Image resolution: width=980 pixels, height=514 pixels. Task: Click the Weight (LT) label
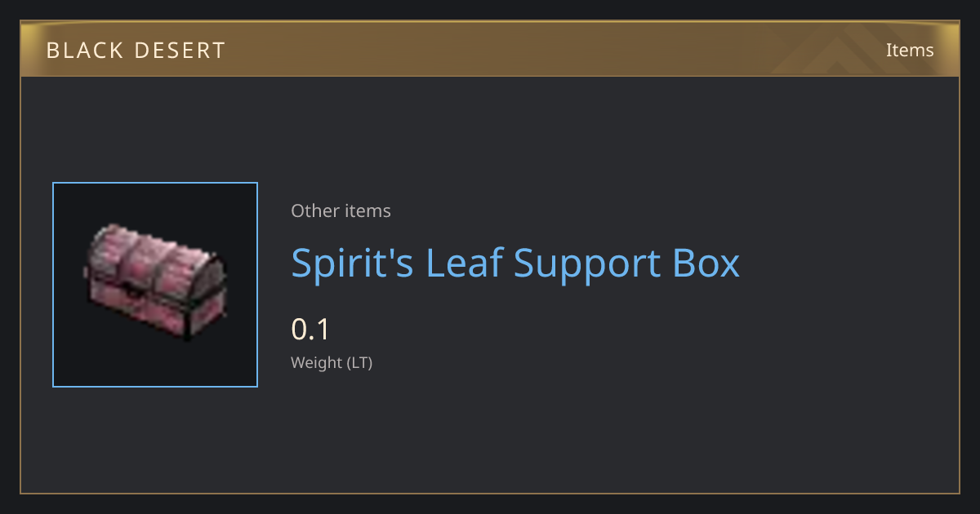[x=332, y=362]
